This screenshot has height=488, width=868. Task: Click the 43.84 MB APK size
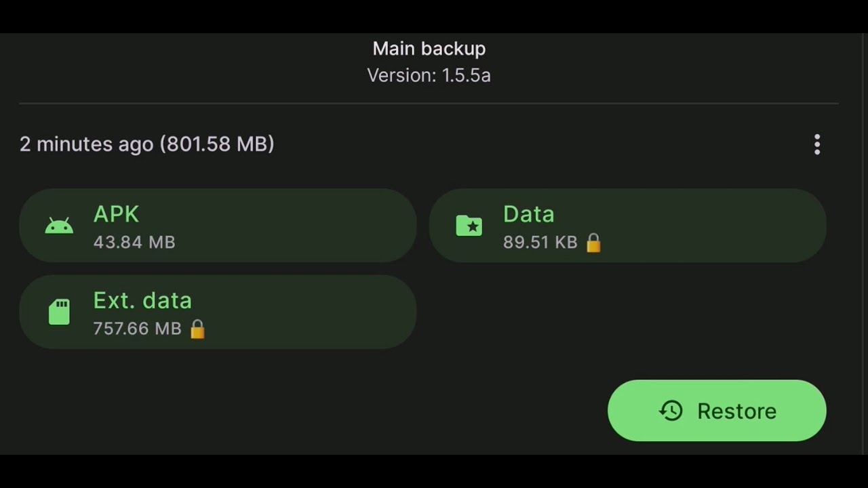(x=134, y=242)
